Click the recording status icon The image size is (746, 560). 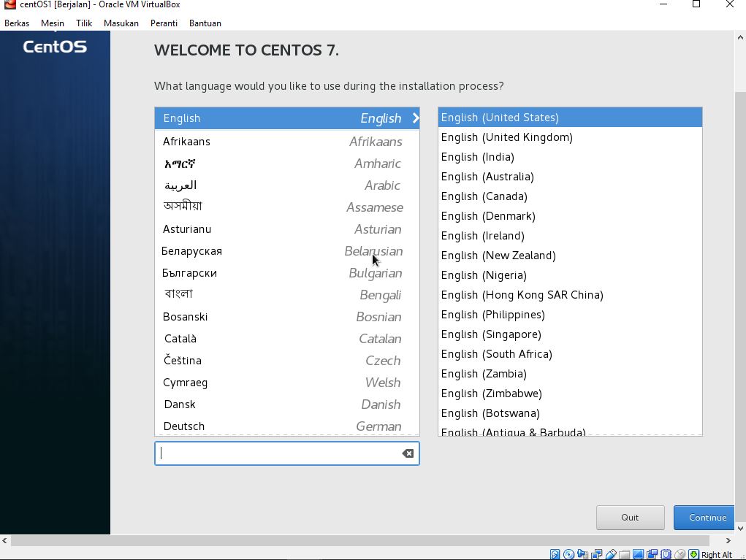pos(652,554)
